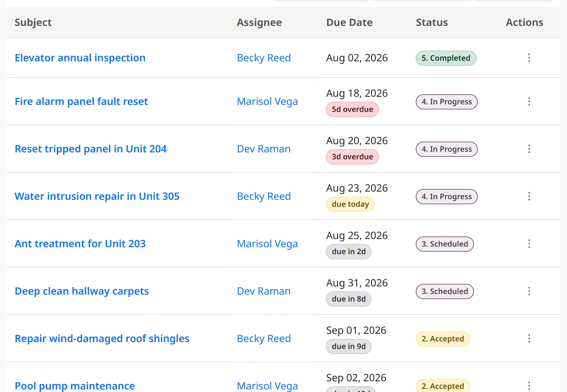Click the 5. Completed status badge
Screen dimensions: 567x392
[x=446, y=58]
